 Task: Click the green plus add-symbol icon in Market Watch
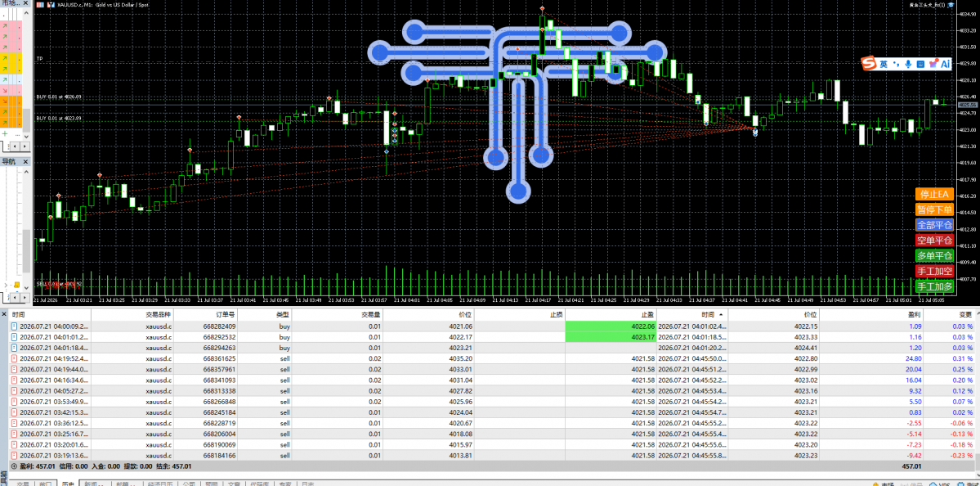point(5,134)
